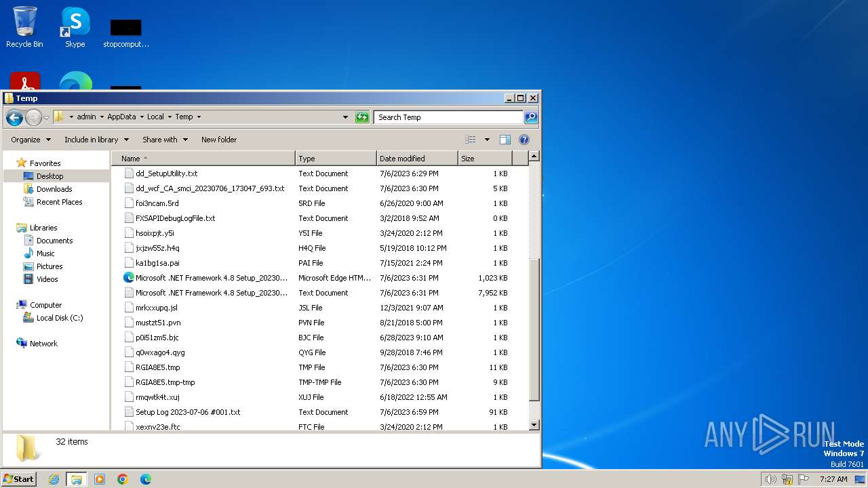
Task: Open Internet Explorer from taskbar
Action: click(54, 479)
